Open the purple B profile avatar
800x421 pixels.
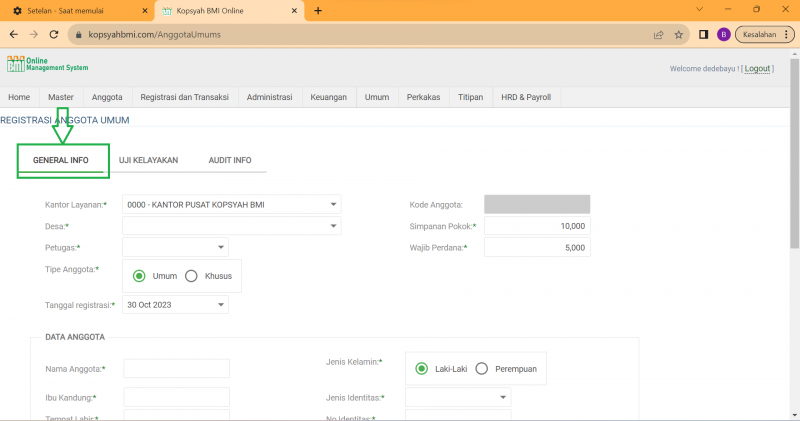723,35
